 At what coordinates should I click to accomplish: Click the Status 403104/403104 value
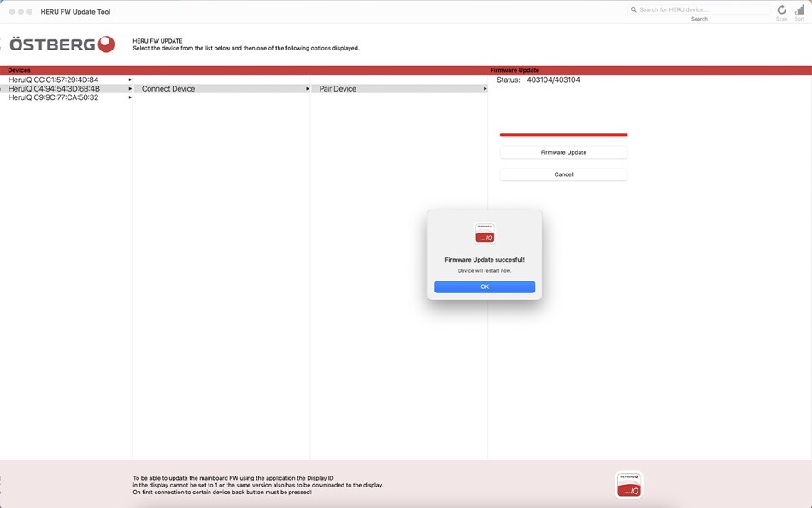(x=553, y=80)
